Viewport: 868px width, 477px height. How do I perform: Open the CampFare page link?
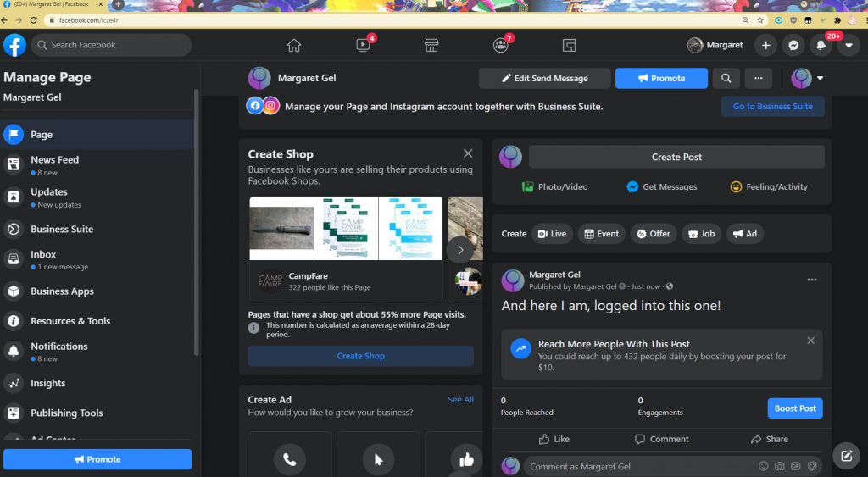click(309, 275)
